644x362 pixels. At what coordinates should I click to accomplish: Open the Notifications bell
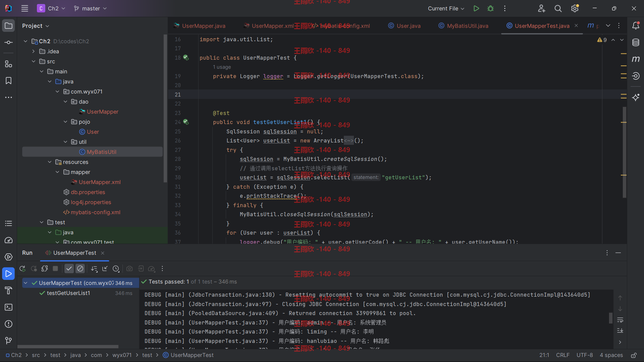tap(636, 25)
